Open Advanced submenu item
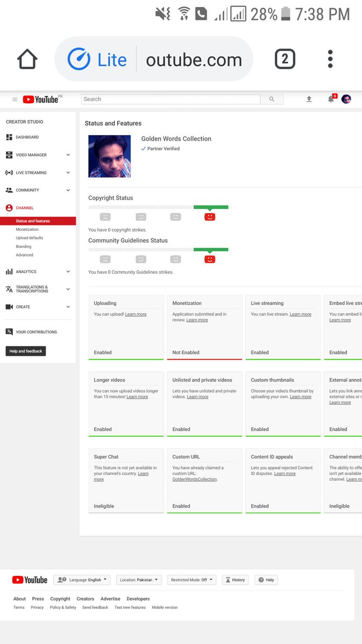This screenshot has width=362, height=644. click(x=24, y=255)
